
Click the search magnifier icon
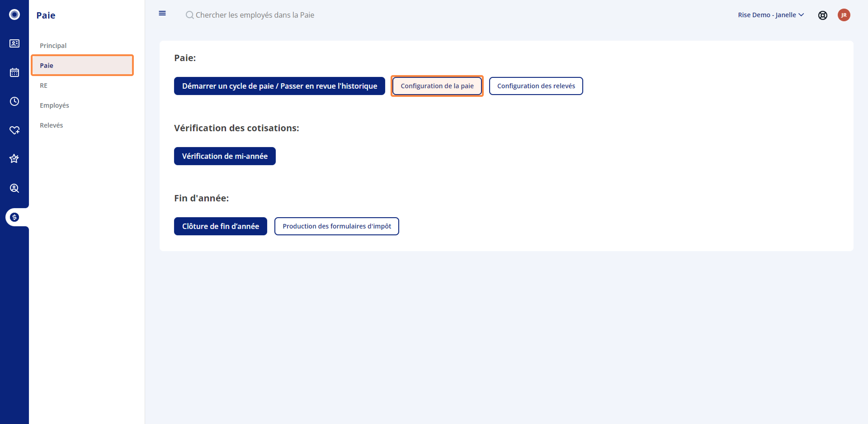(x=190, y=15)
